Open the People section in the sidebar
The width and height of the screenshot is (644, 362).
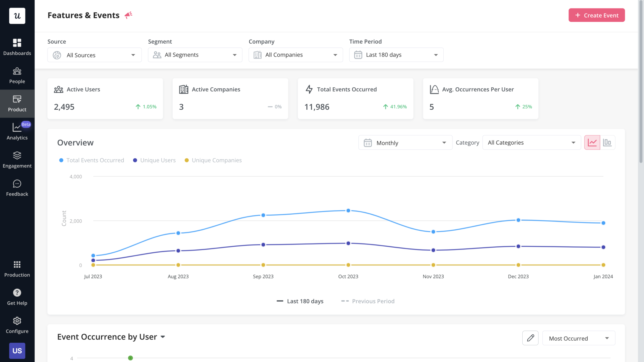point(17,75)
